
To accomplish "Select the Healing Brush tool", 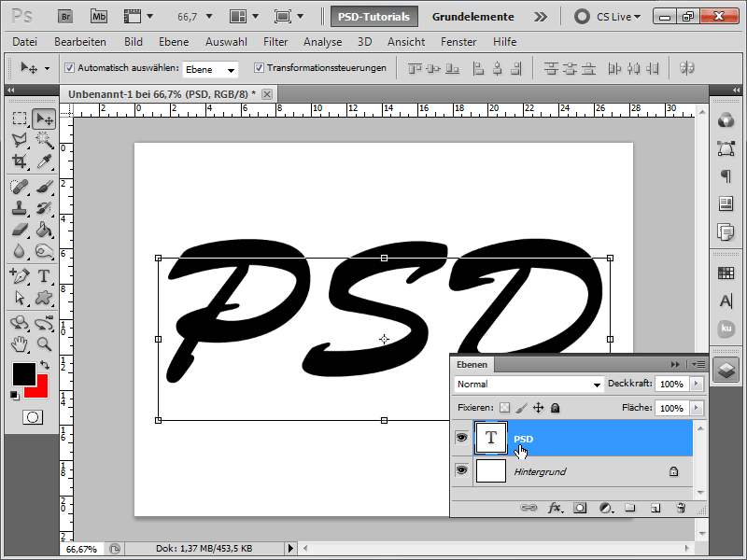I will click(19, 187).
